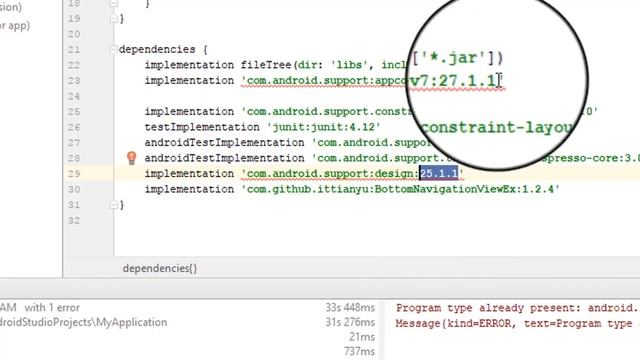Click the 'Message{kind=ERROR' error line
640x360 pixels.
click(x=518, y=323)
